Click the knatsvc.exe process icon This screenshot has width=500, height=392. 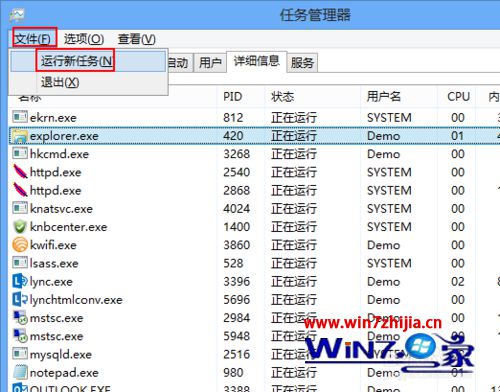point(20,208)
